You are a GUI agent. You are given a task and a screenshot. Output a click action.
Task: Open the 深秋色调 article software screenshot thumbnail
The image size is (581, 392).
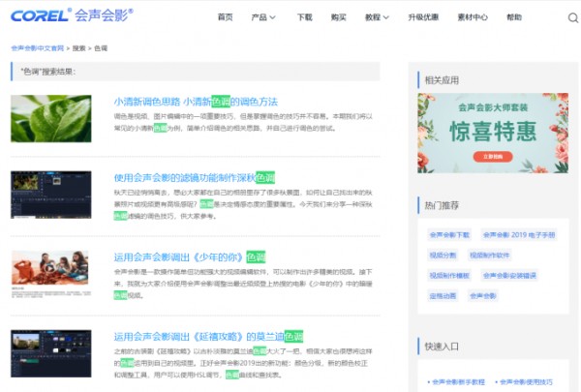click(51, 195)
